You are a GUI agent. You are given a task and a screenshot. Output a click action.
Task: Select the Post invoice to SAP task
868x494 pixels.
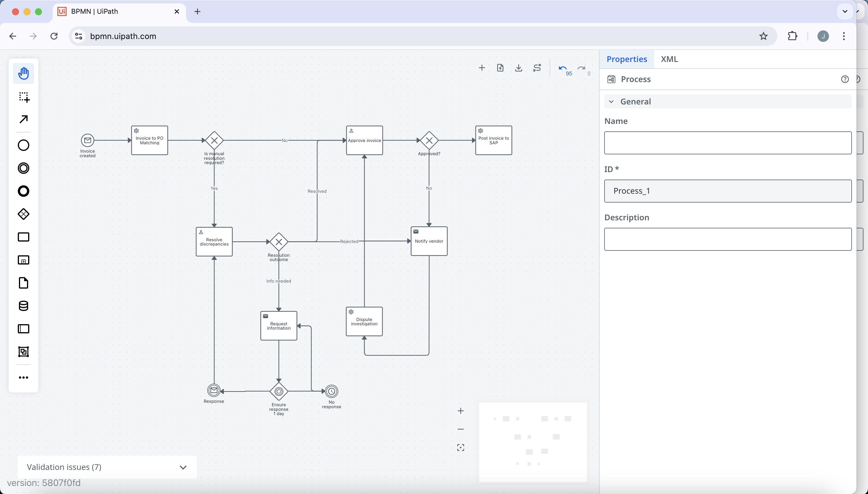coord(494,141)
